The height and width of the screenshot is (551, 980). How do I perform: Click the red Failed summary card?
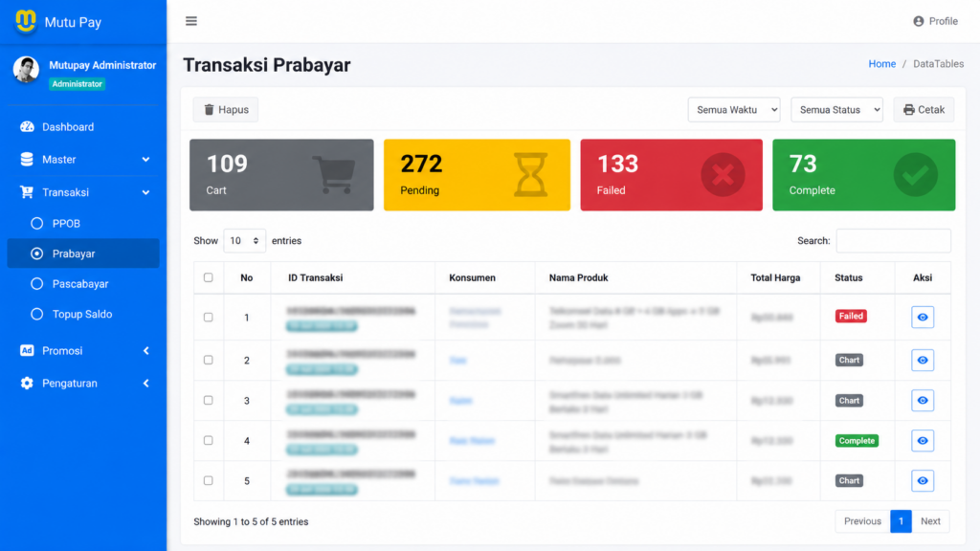671,175
